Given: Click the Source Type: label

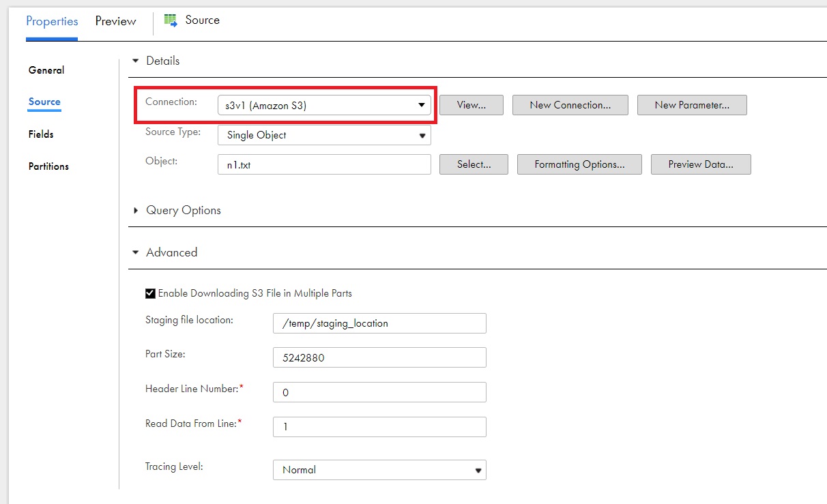Looking at the screenshot, I should tap(173, 132).
